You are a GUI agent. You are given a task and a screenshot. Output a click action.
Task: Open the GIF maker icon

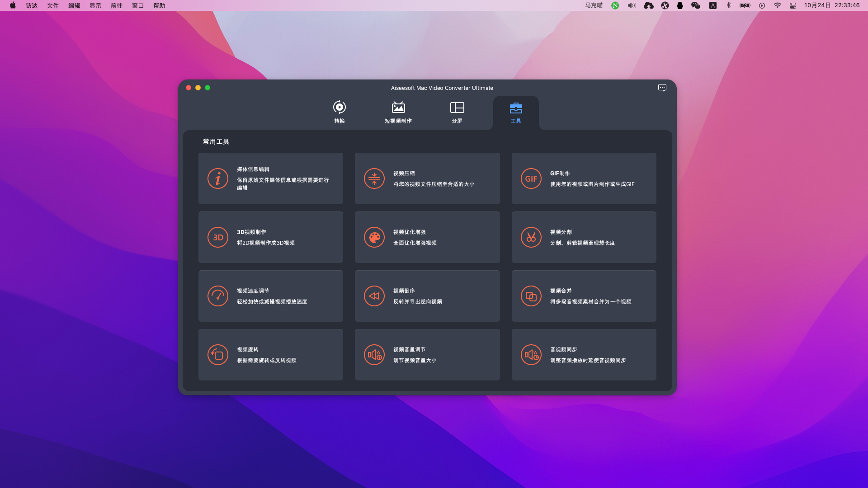pos(531,178)
